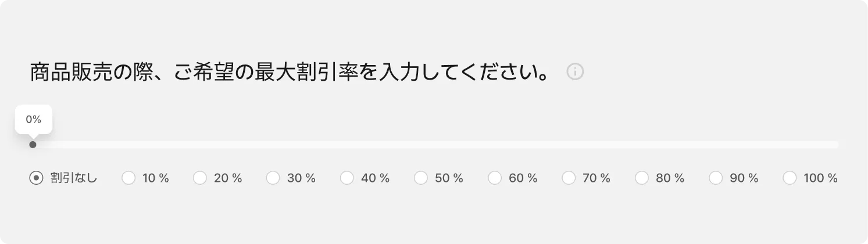
Task: Choose the 100 % discount radio button
Action: [790, 178]
